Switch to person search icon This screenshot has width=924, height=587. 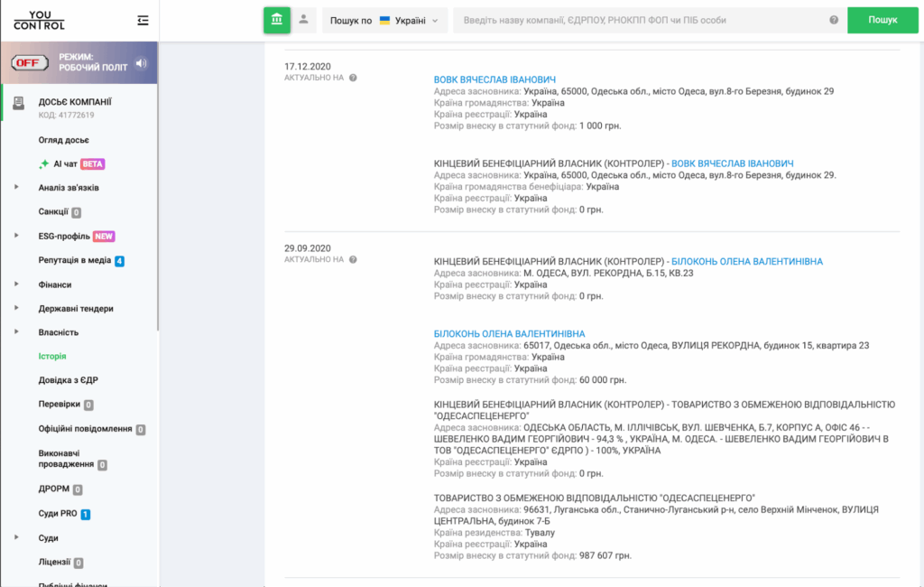304,20
